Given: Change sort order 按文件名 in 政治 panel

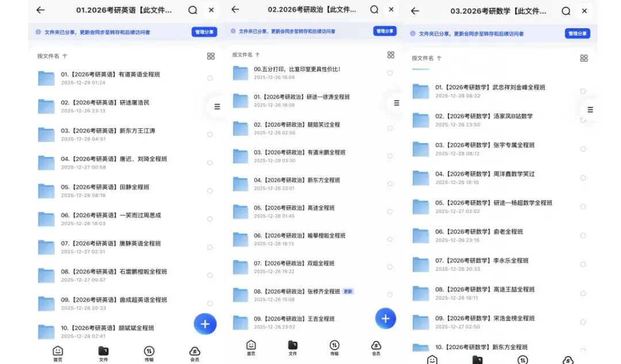Looking at the screenshot, I should pyautogui.click(x=246, y=55).
